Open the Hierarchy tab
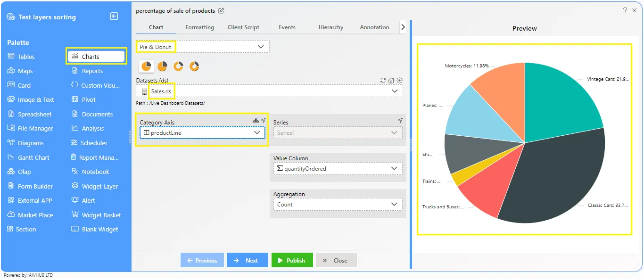 click(x=330, y=27)
